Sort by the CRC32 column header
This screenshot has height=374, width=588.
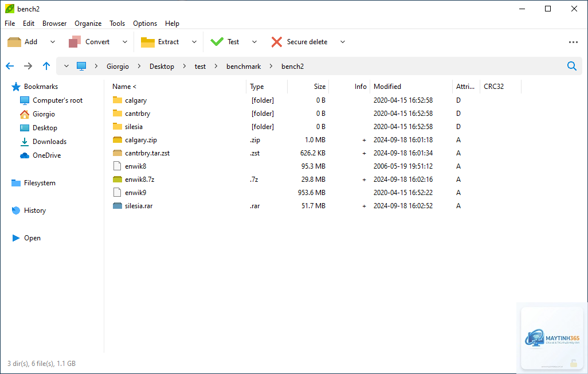tap(500, 87)
